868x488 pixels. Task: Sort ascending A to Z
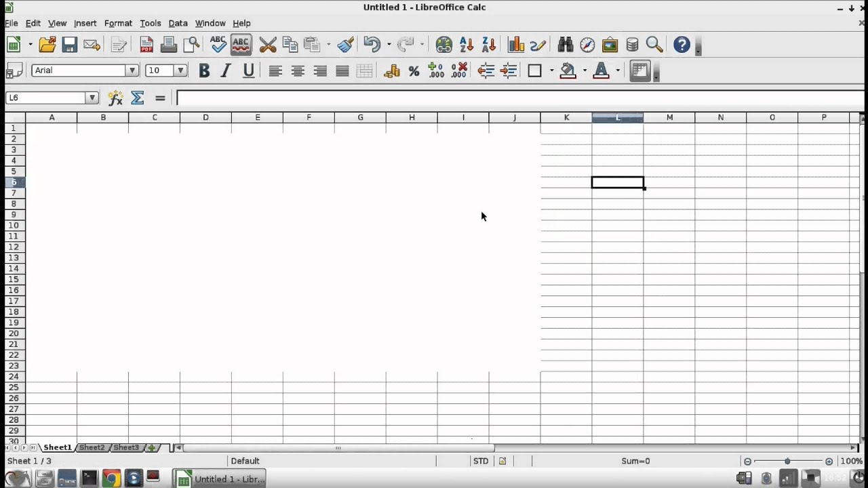pos(467,45)
